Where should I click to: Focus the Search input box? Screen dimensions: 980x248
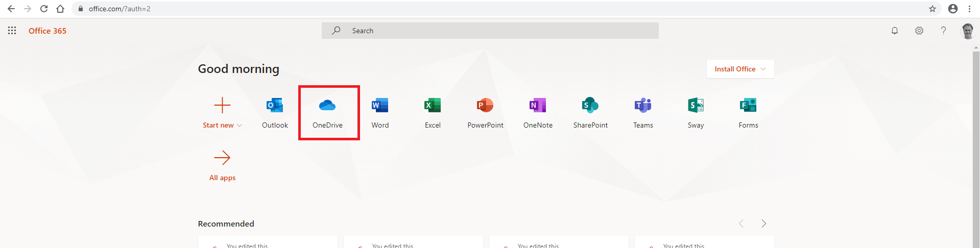coord(490,31)
